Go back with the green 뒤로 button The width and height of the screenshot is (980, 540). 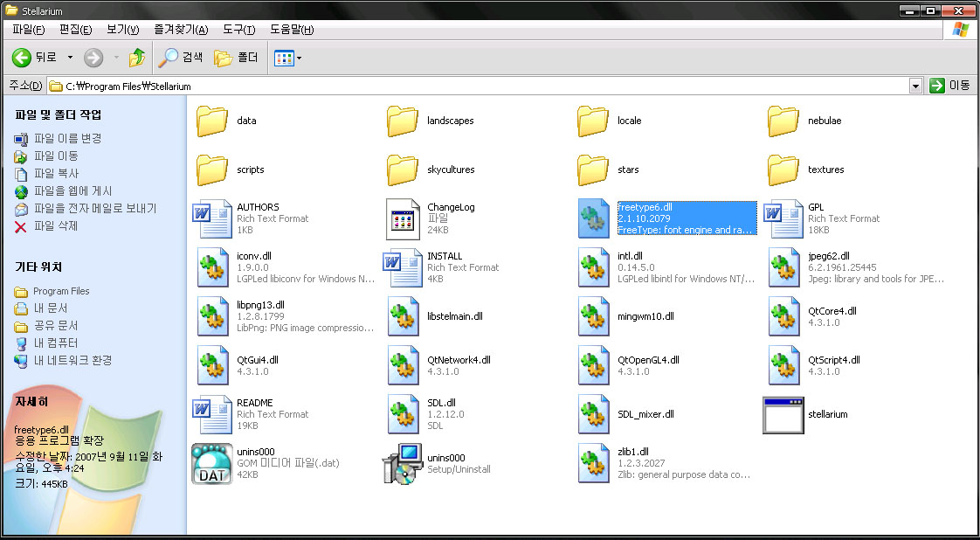[35, 58]
